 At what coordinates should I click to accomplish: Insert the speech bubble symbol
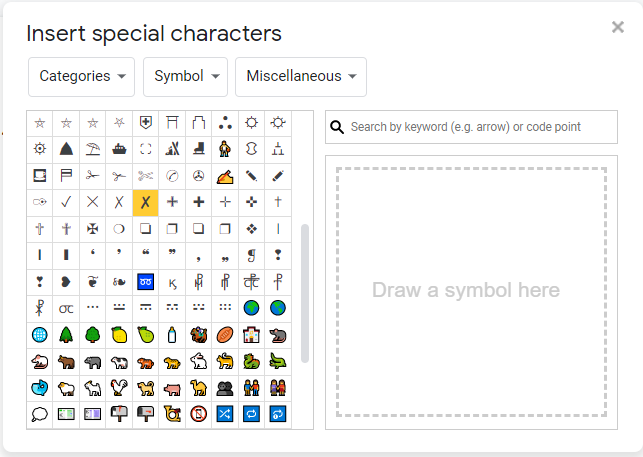40,414
